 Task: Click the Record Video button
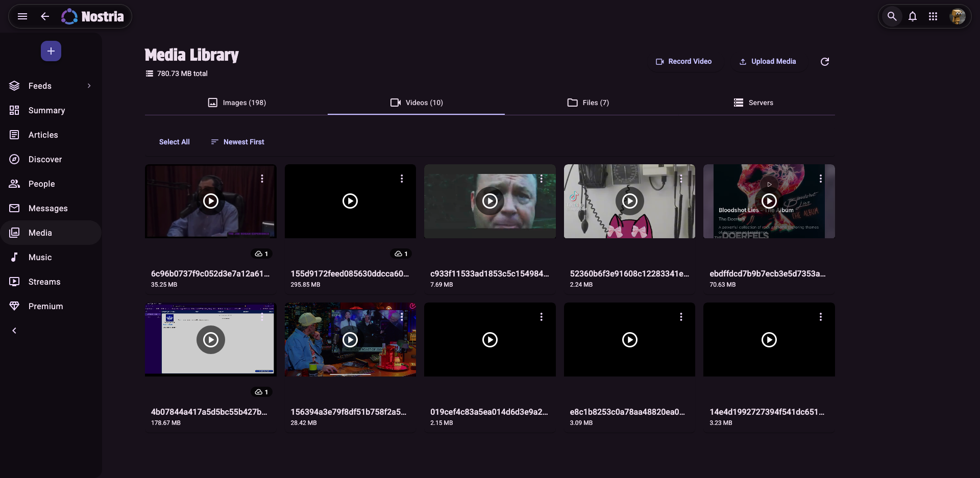click(683, 61)
